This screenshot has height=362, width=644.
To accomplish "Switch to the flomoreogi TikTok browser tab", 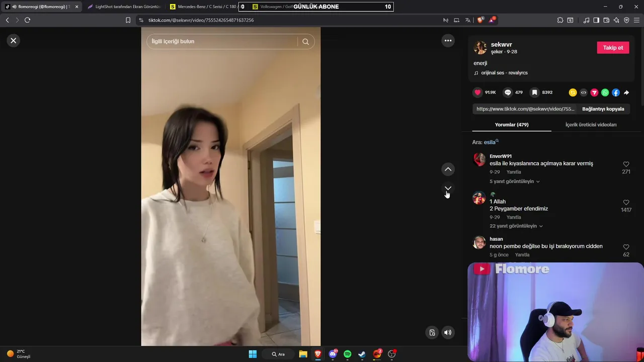I will (41, 7).
